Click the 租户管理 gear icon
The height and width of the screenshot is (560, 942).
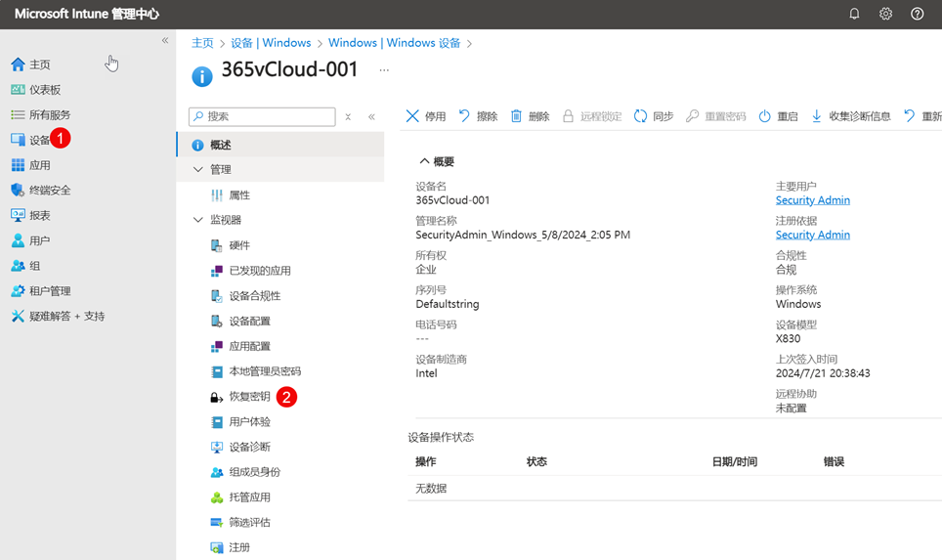tap(18, 291)
